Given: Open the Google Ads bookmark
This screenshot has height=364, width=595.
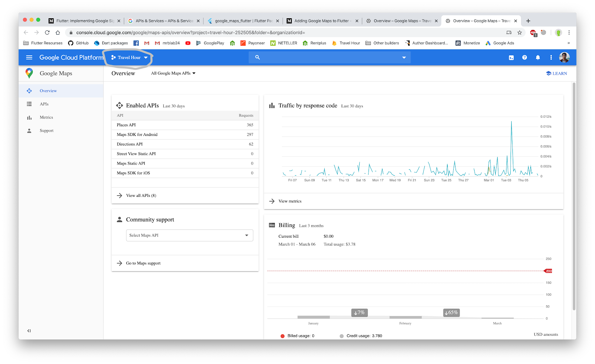Looking at the screenshot, I should (x=500, y=43).
